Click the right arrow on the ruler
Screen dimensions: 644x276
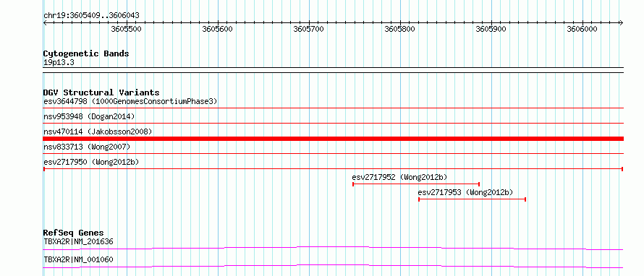pos(621,22)
